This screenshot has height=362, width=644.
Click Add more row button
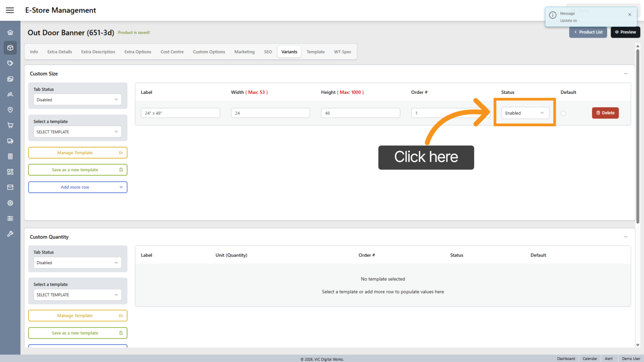pos(77,187)
